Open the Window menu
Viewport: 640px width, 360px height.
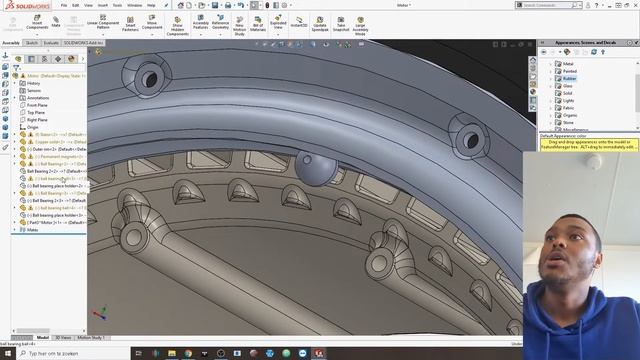coord(134,5)
